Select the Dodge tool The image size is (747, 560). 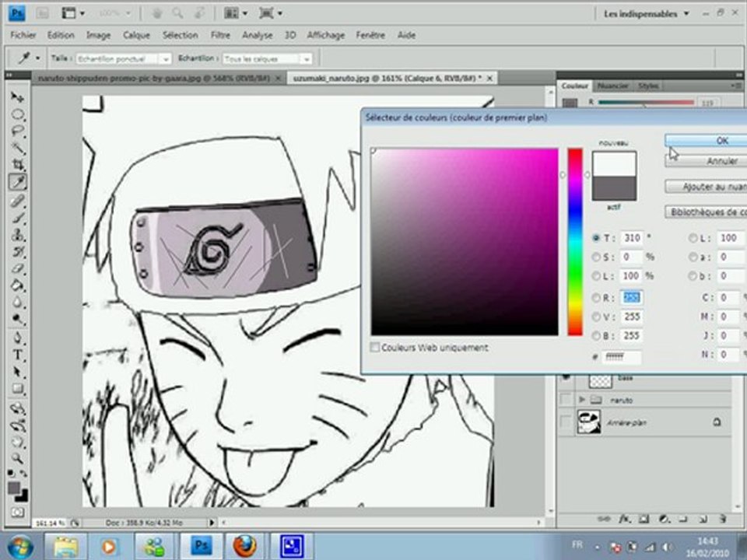[18, 319]
